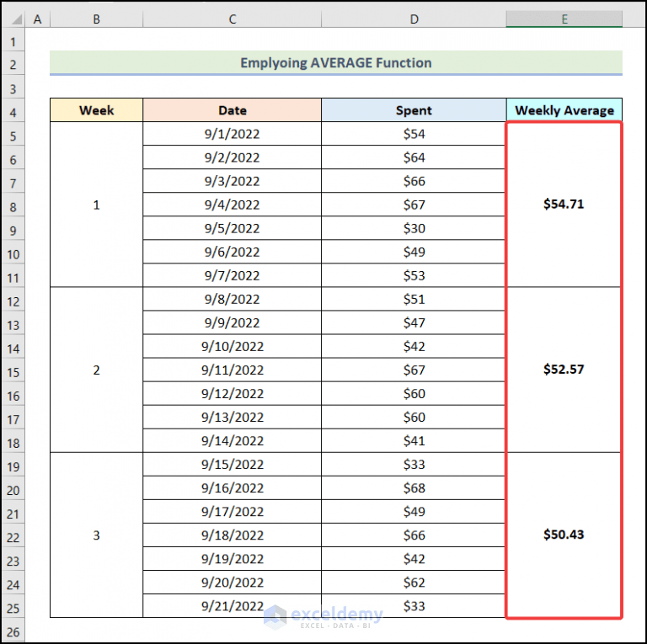Select the merged Week 2 cell

coord(97,370)
